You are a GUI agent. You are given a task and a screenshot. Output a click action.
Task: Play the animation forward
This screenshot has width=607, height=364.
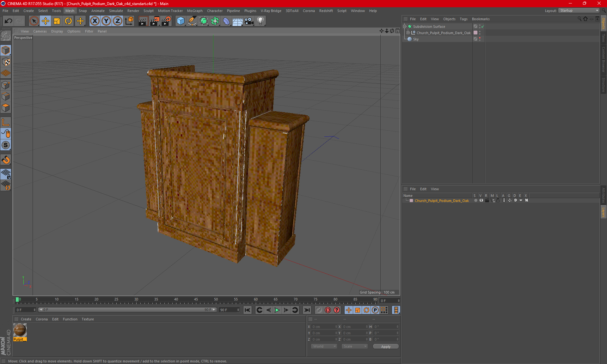pyautogui.click(x=277, y=310)
